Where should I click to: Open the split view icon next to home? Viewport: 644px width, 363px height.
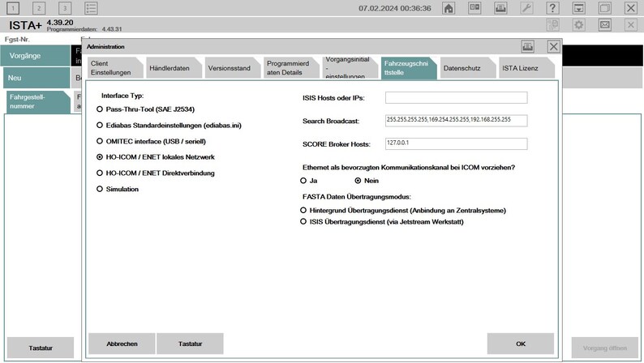pyautogui.click(x=474, y=8)
